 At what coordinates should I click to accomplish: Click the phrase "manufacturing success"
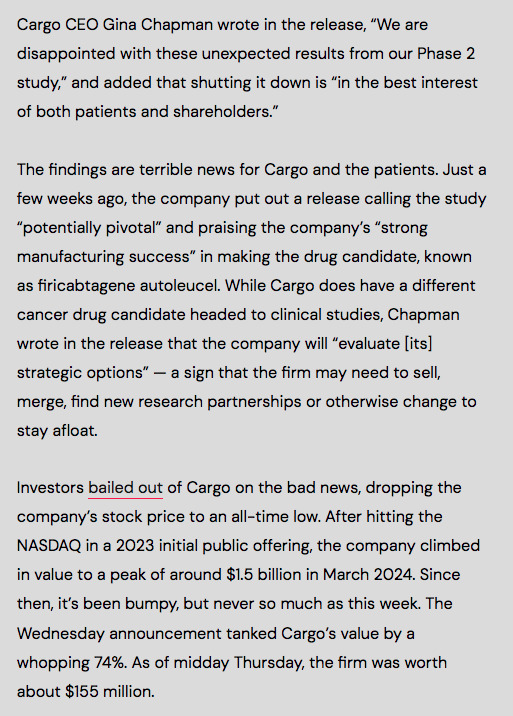point(103,257)
